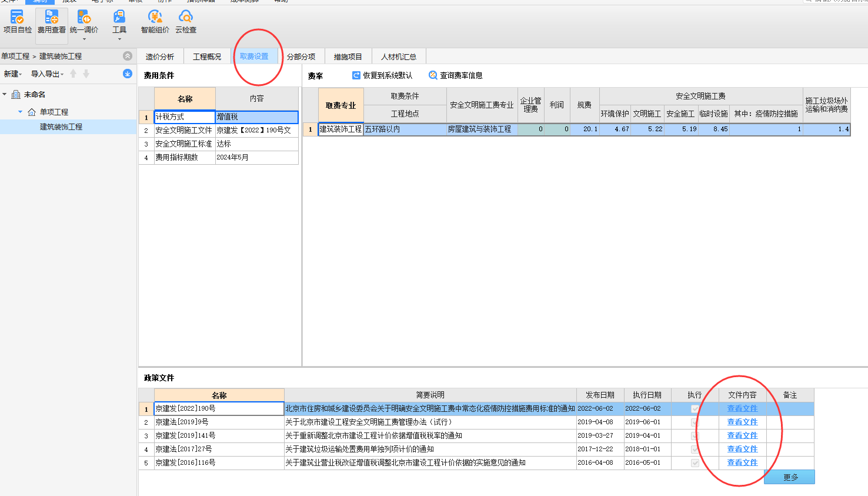Screen dimensions: 868x496
Task: Click the 增值税 content cell
Action: point(257,117)
